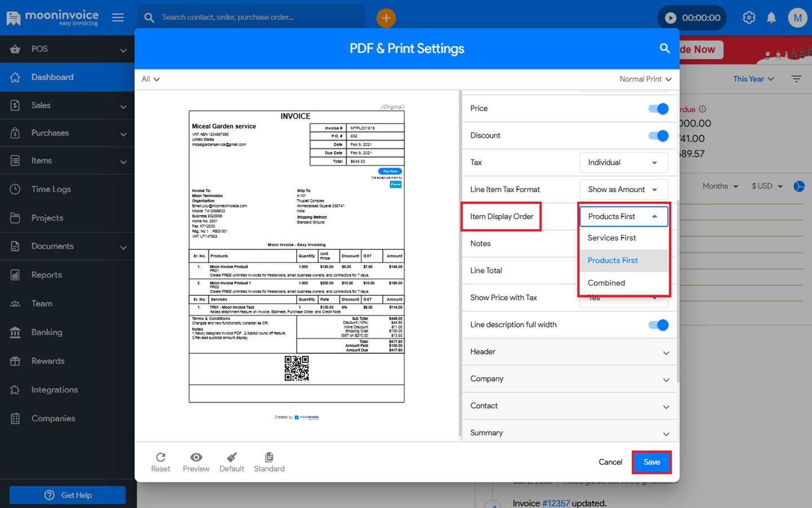Choose Combined from the display order list
812x508 pixels.
(x=606, y=283)
